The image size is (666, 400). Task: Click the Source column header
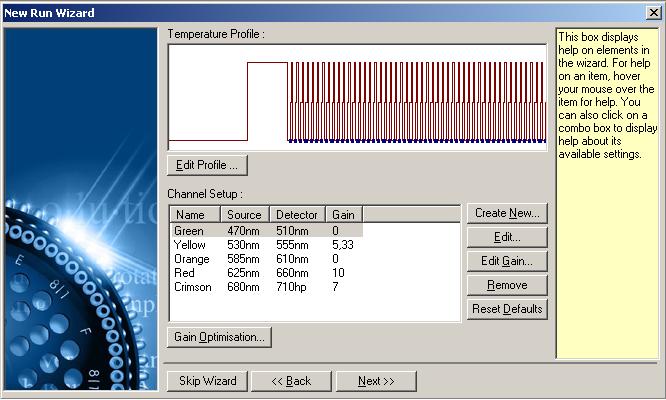[x=245, y=214]
